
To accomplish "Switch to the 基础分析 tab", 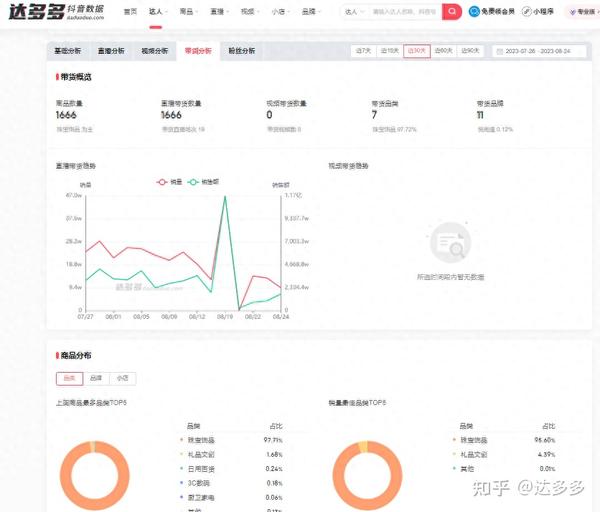I will pyautogui.click(x=68, y=51).
